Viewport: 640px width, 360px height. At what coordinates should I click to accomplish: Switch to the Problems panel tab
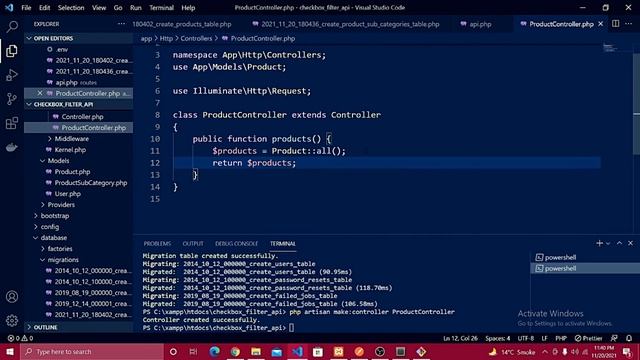tap(157, 244)
